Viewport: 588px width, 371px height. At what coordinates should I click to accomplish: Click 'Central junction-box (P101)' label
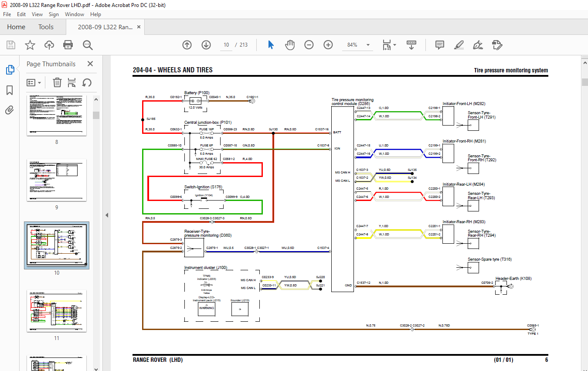tap(208, 123)
